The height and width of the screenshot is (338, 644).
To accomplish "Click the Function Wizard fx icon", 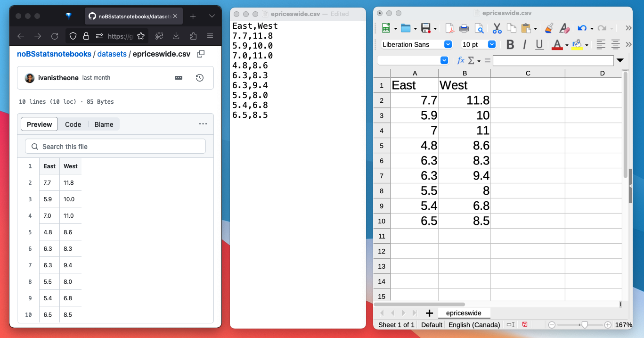I will (460, 60).
